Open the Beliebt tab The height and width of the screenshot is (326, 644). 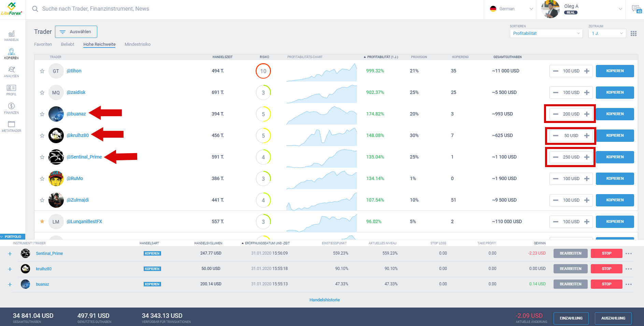click(x=68, y=44)
